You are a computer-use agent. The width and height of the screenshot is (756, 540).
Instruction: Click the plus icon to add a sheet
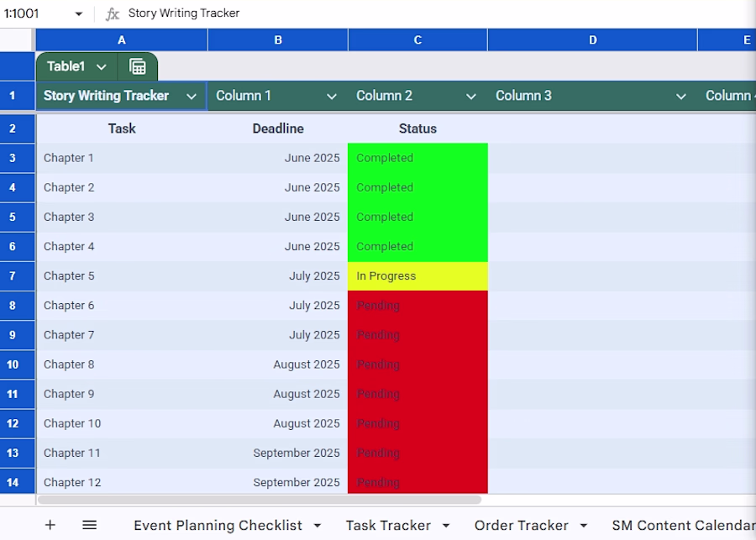[x=50, y=525]
